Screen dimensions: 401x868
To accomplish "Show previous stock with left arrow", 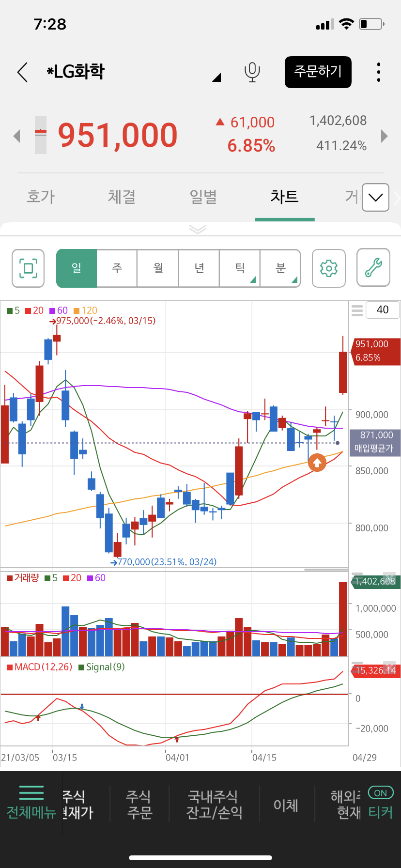I will click(x=16, y=136).
